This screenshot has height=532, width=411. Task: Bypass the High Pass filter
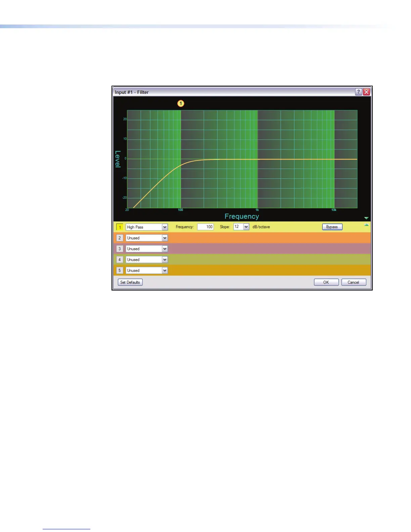332,227
